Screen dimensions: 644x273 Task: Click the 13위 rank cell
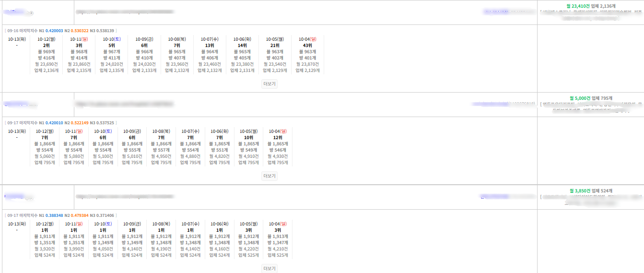pyautogui.click(x=210, y=46)
